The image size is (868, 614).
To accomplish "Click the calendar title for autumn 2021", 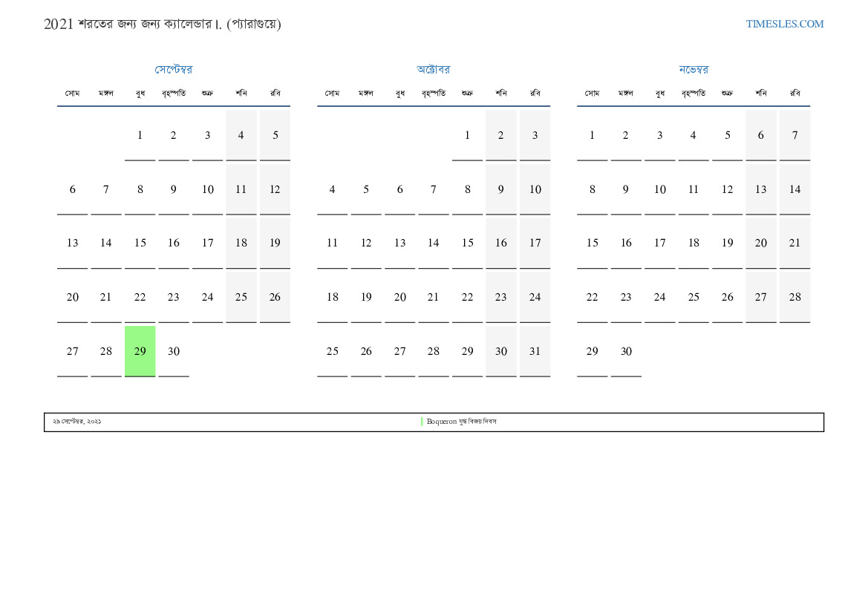I will [162, 24].
